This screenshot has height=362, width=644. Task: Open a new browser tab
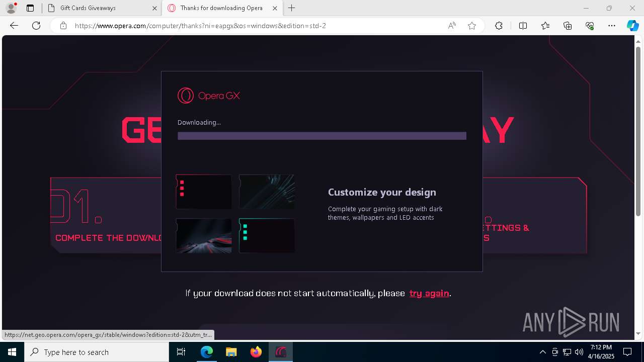292,8
